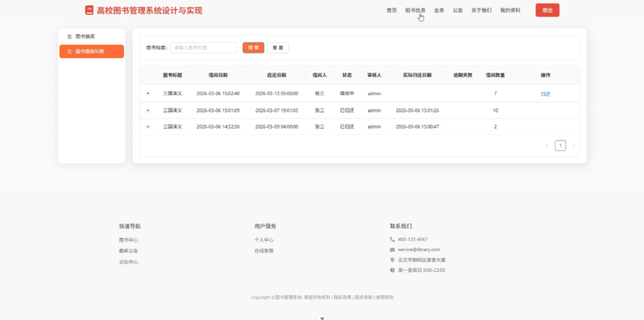
Task: Go to next page arrow in pagination
Action: [x=573, y=146]
